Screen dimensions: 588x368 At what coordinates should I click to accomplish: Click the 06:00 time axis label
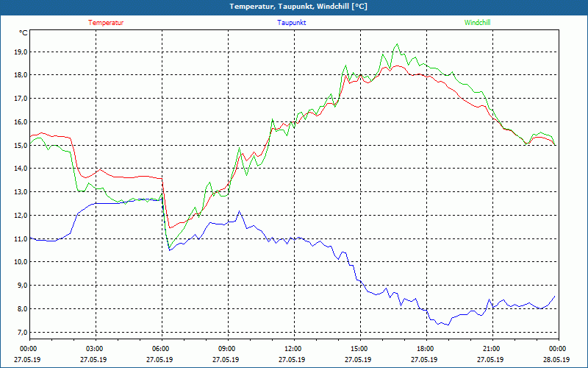[x=160, y=349]
